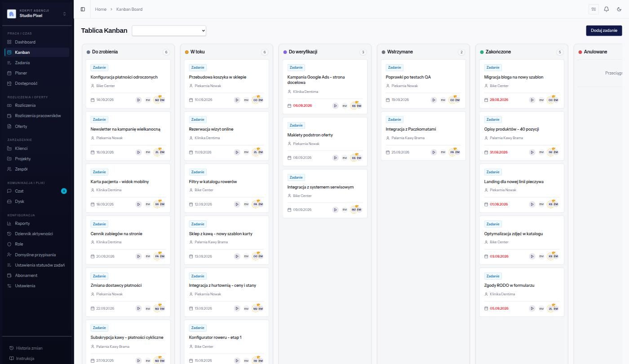Switch to dark mode moon icon
This screenshot has height=364, width=629.
point(619,9)
